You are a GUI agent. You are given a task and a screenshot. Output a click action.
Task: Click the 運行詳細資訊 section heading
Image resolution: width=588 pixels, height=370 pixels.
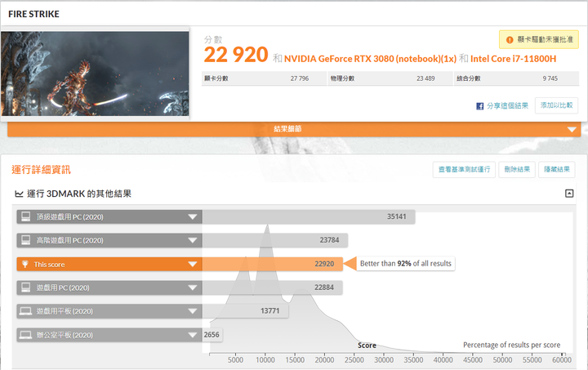(41, 170)
